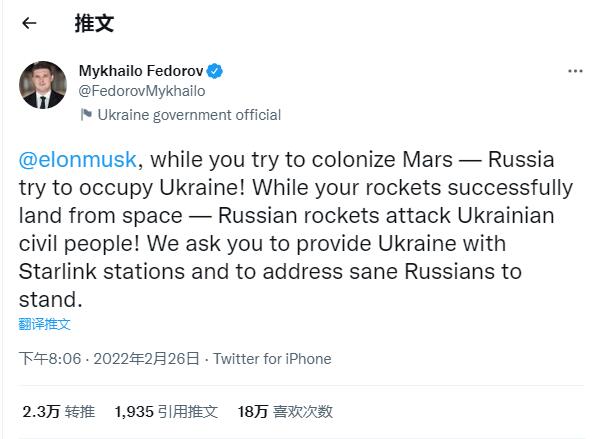Open Mykhailo Fedorov's profile picture
Image resolution: width=601 pixels, height=439 pixels.
click(x=43, y=85)
